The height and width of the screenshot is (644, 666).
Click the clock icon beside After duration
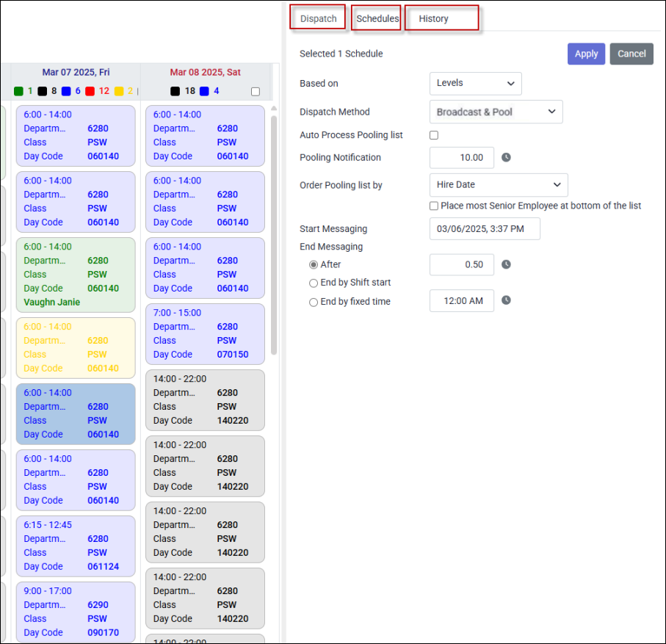click(x=506, y=264)
